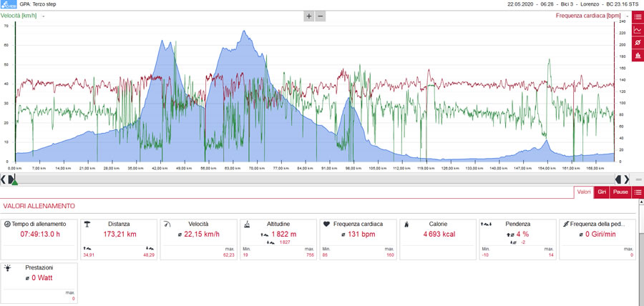Viewport: 644px width, 306px height.
Task: Click the 'VALORI ALLENAMENTO' heading
Action: click(x=39, y=206)
